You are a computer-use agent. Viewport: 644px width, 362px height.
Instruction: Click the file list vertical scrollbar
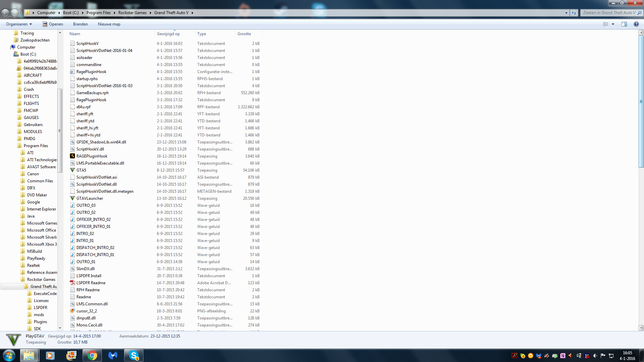tap(641, 101)
